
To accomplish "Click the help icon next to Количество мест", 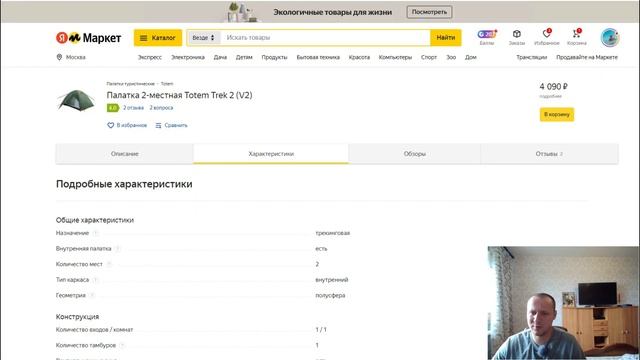I will (109, 264).
